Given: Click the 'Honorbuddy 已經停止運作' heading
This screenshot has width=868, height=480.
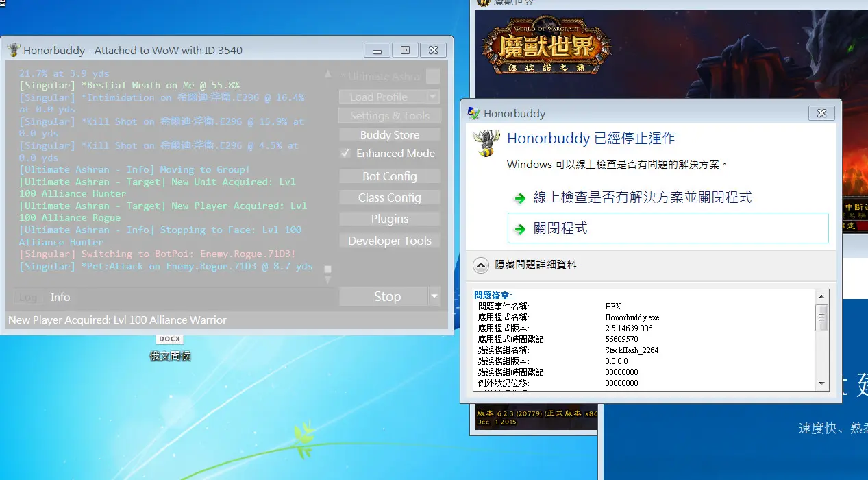Looking at the screenshot, I should pyautogui.click(x=591, y=139).
